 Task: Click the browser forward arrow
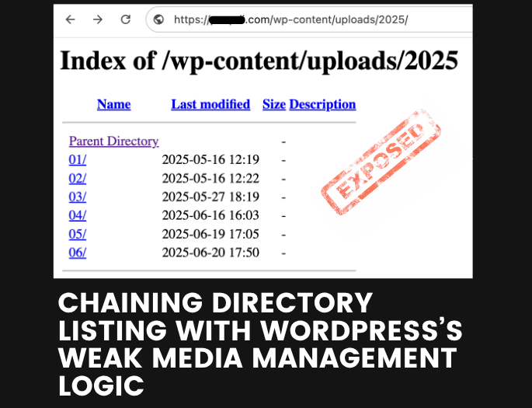point(98,19)
